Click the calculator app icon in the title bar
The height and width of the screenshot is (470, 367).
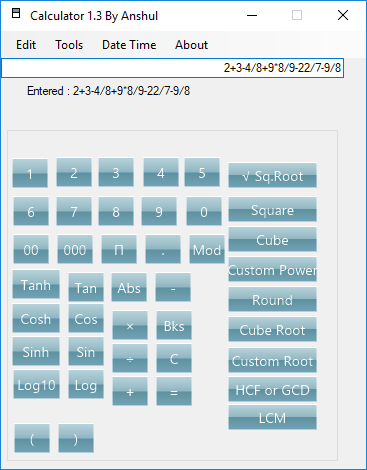[16, 14]
